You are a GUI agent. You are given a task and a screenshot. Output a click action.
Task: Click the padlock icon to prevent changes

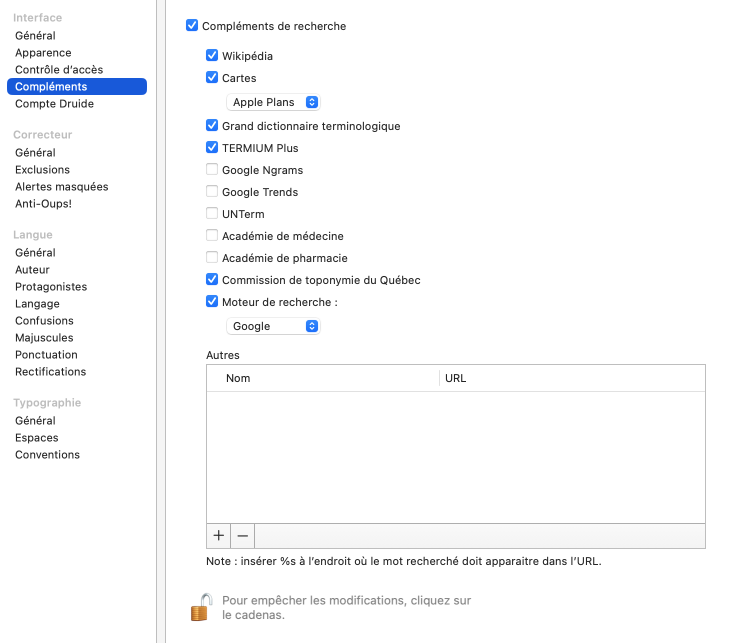click(201, 606)
